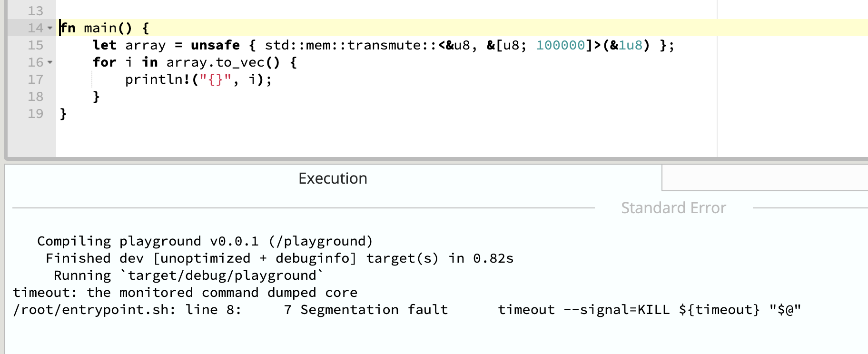Collapse the for loop fold arrow on line 16
Screen dimensions: 868x354
tap(50, 62)
